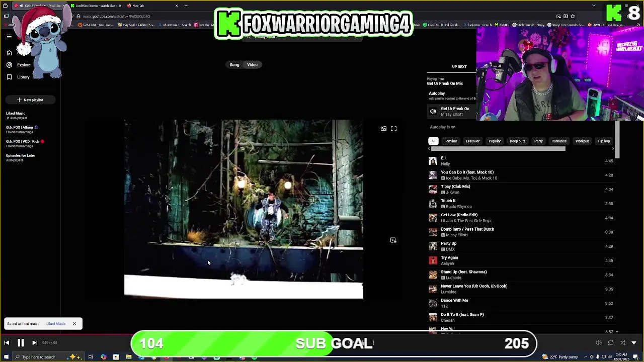Click the right arrow of chip scrollbar
Image resolution: width=644 pixels, height=362 pixels.
(612, 149)
